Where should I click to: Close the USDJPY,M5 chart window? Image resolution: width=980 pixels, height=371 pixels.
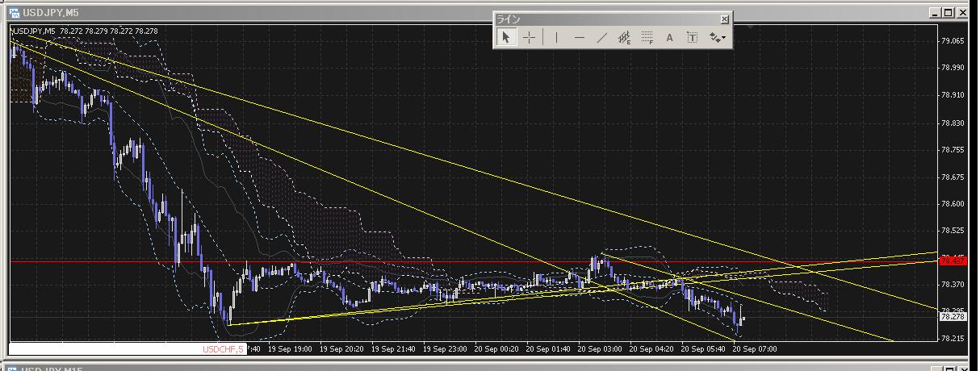[961, 13]
